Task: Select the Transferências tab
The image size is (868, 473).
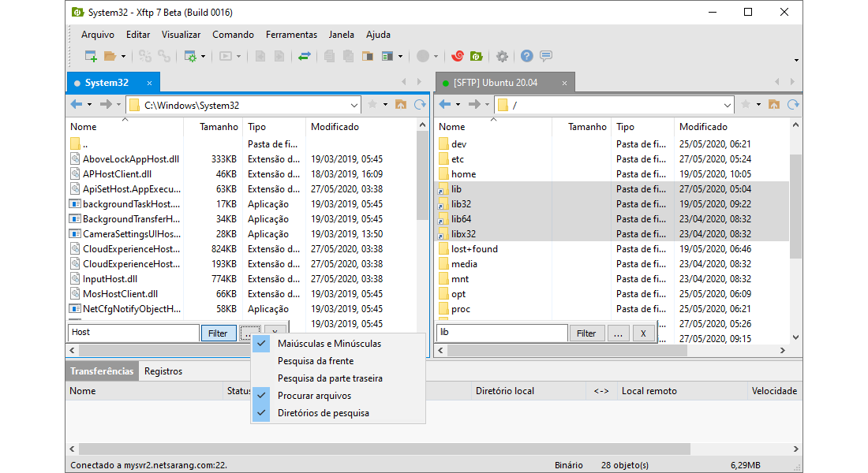Action: pos(102,371)
